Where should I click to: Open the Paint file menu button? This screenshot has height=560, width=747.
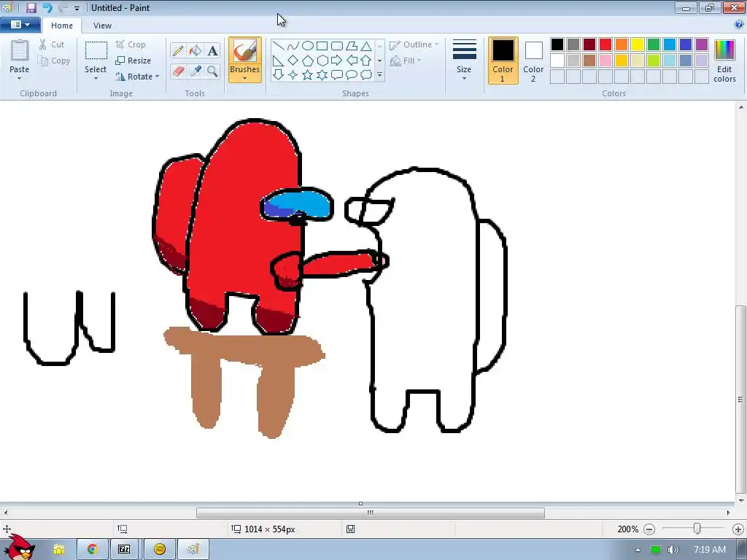point(20,25)
